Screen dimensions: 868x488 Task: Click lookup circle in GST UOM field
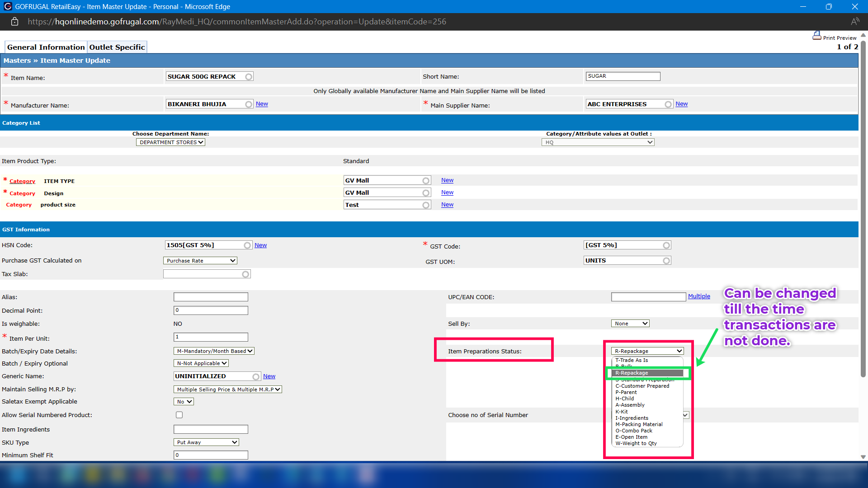click(x=666, y=261)
